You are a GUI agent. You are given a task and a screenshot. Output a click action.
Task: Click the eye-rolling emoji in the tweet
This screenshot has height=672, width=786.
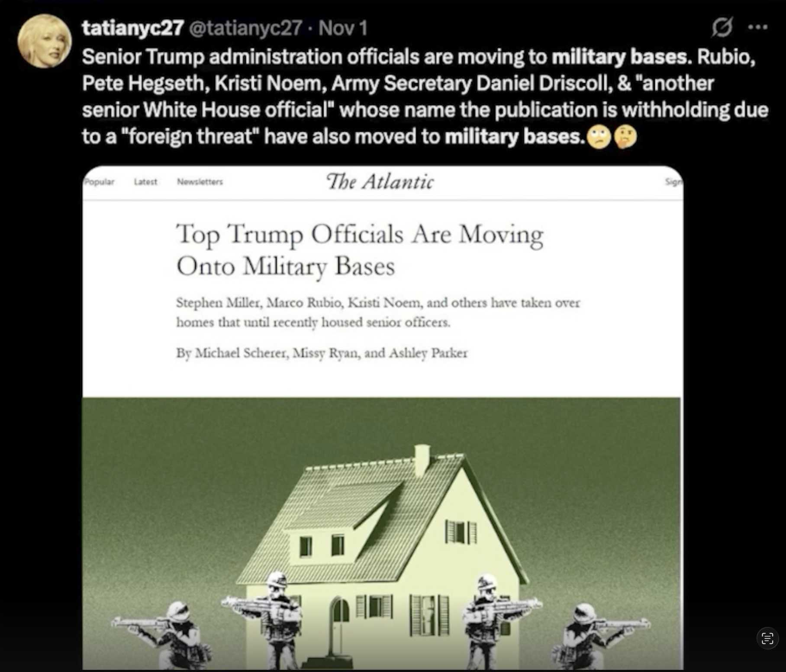(598, 137)
